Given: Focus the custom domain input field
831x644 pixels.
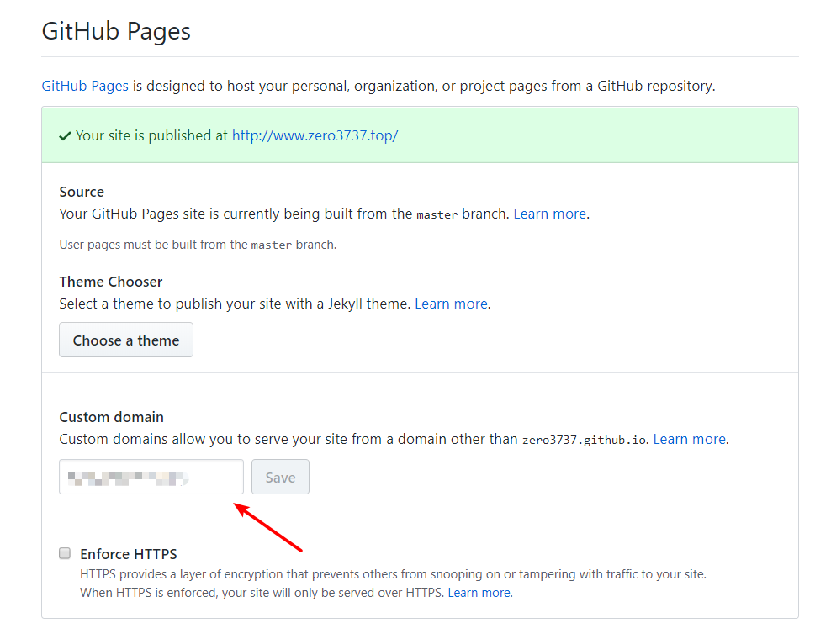Looking at the screenshot, I should [151, 477].
